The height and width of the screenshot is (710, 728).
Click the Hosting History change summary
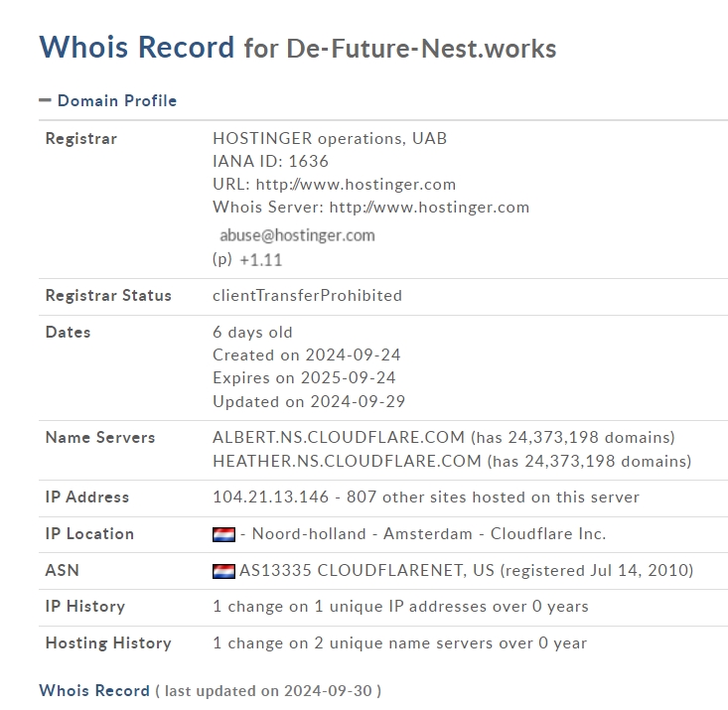(x=399, y=643)
